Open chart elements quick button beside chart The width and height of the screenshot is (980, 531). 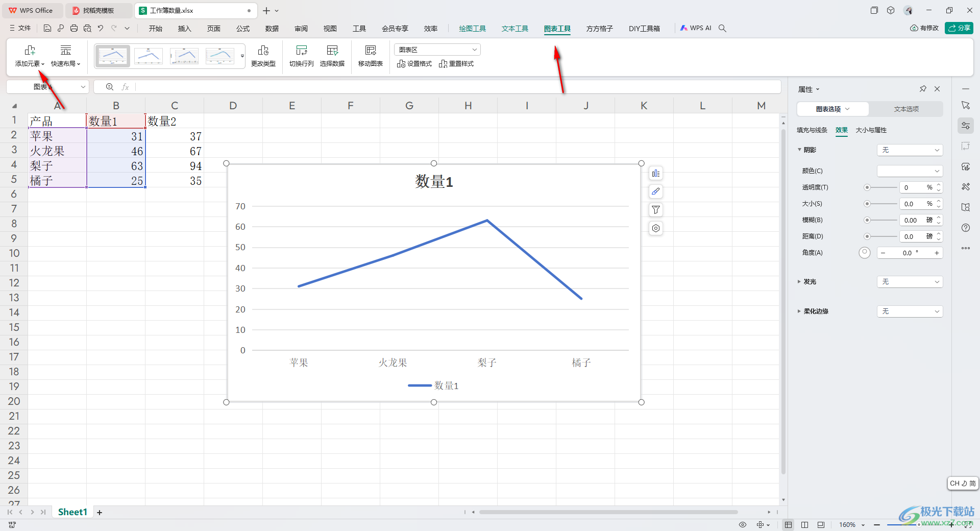pos(656,174)
